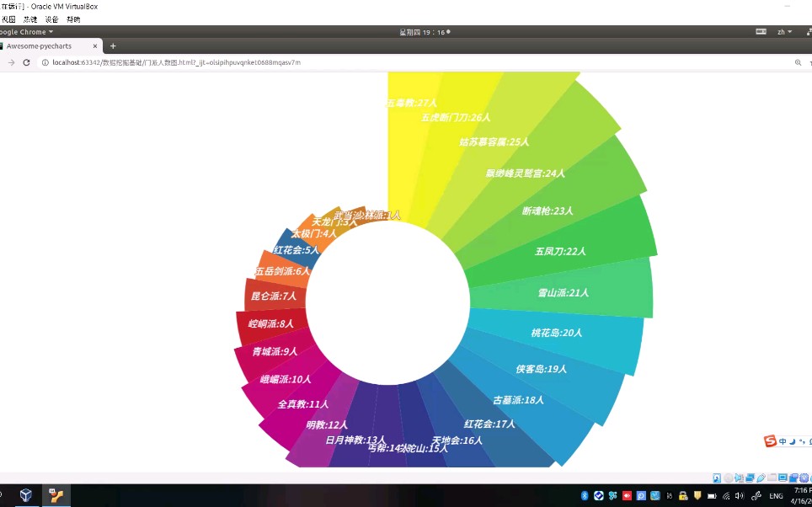
Task: Expand the Google Chrome app menu dropdown
Action: pyautogui.click(x=25, y=32)
